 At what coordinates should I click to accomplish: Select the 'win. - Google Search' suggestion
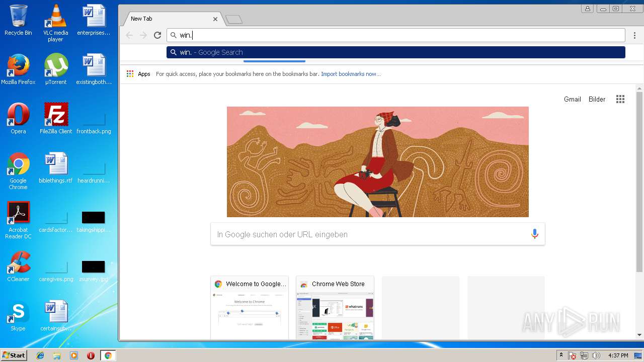(396, 52)
